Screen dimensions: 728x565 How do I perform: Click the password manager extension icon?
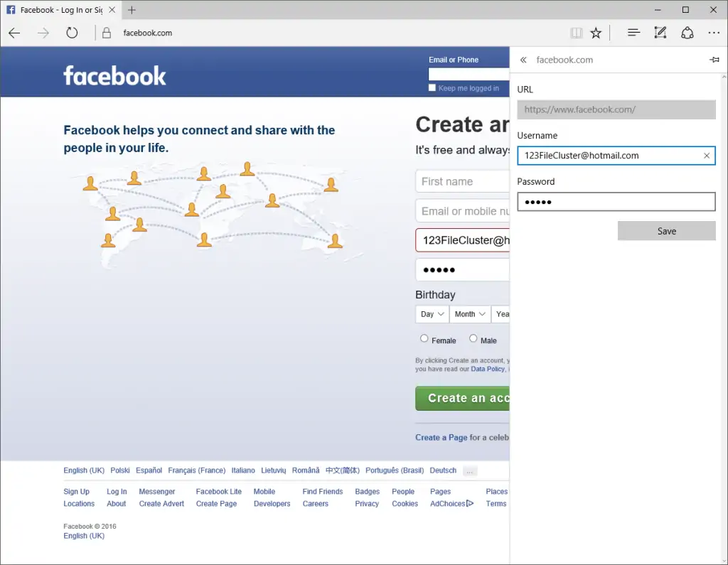tap(687, 33)
